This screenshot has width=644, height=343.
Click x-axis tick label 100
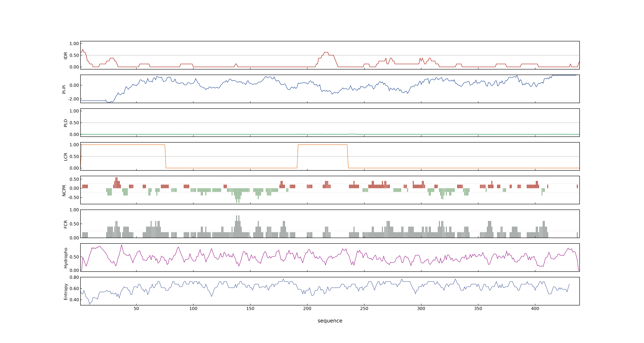click(x=193, y=309)
